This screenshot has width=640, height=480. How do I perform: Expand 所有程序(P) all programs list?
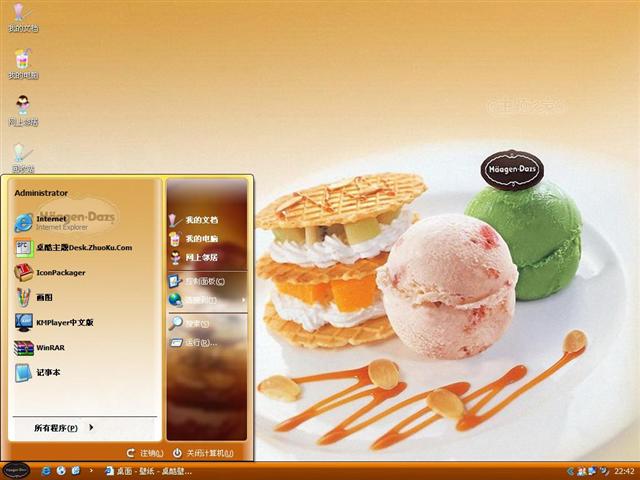[x=64, y=428]
